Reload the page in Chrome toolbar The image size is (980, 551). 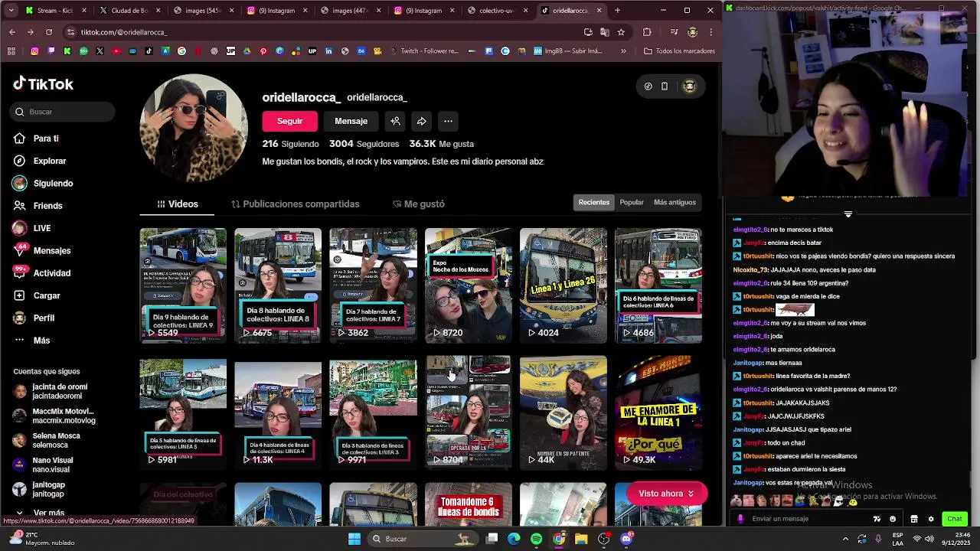49,32
